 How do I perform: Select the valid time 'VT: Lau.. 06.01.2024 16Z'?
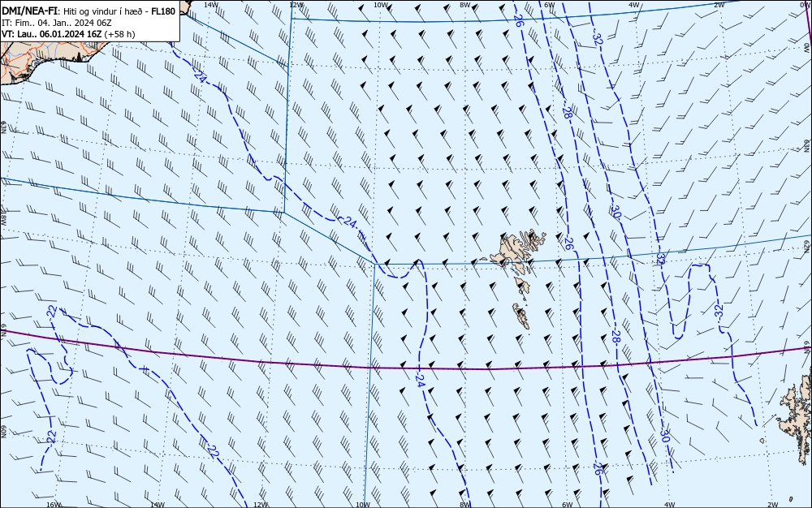pos(54,34)
